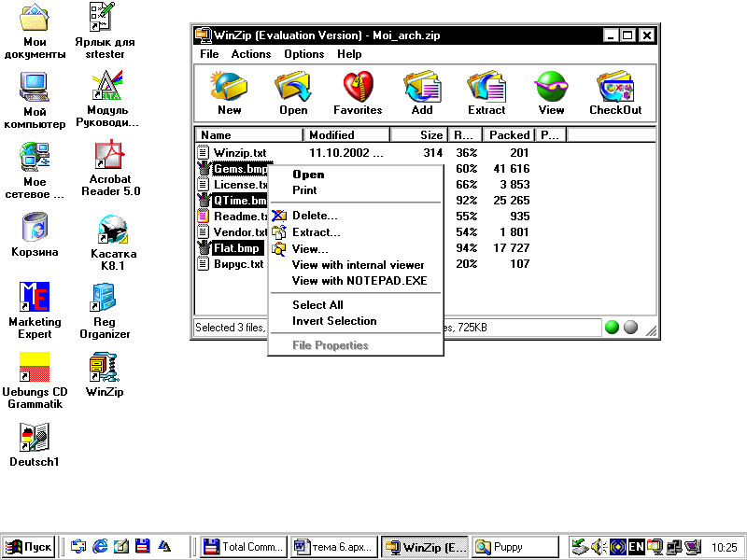Viewport: 747px width, 560px height.
Task: Select the Acrobat Reader 5.0 shortcut
Action: point(110,168)
